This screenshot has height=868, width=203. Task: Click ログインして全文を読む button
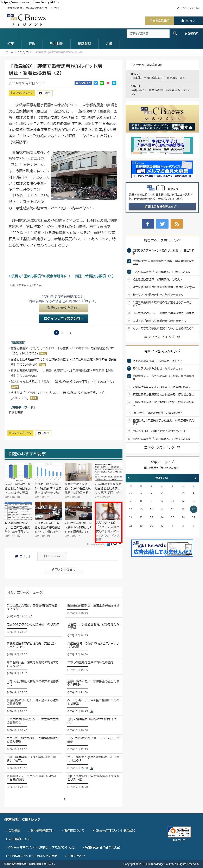click(63, 318)
